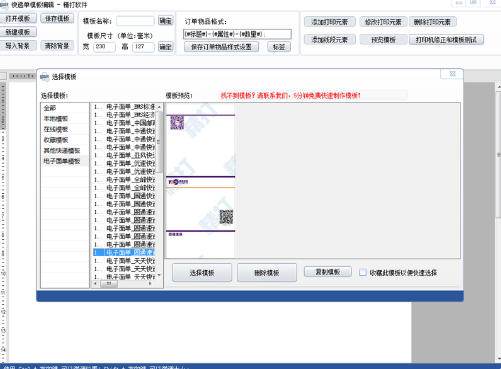Click the 清除背景 button
The height and width of the screenshot is (369, 501).
(57, 46)
